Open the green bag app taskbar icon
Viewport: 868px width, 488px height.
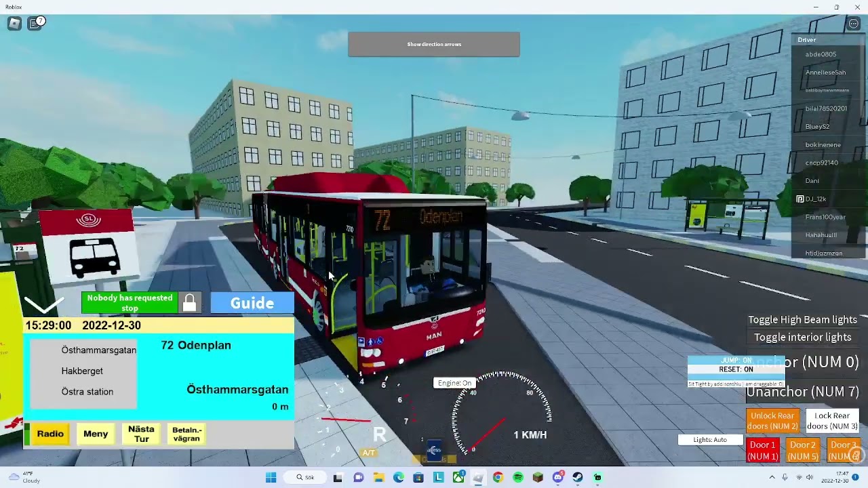[597, 477]
